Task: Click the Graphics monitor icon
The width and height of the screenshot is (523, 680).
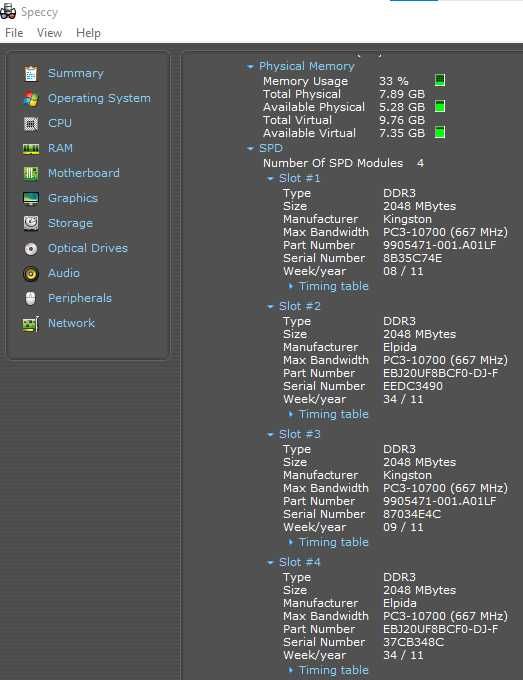Action: point(31,199)
